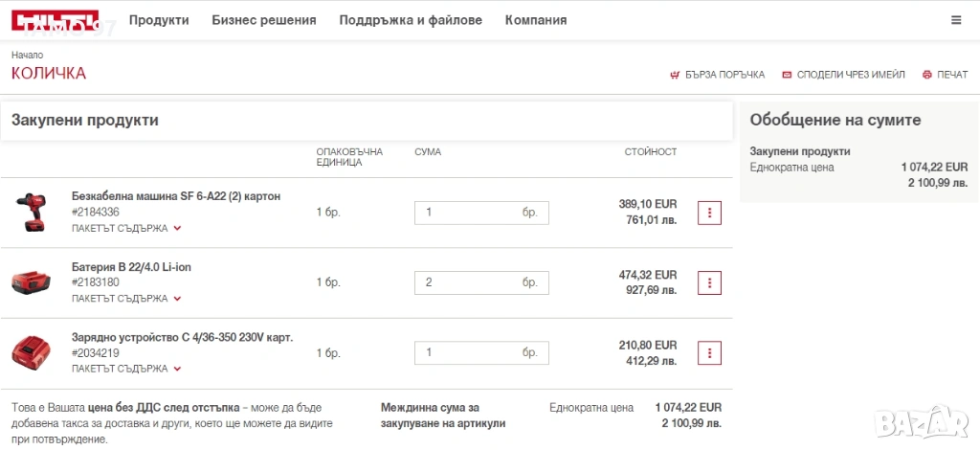Open options menu for C 4/36-350 charger
Screen dimensions: 980x450
pos(709,352)
